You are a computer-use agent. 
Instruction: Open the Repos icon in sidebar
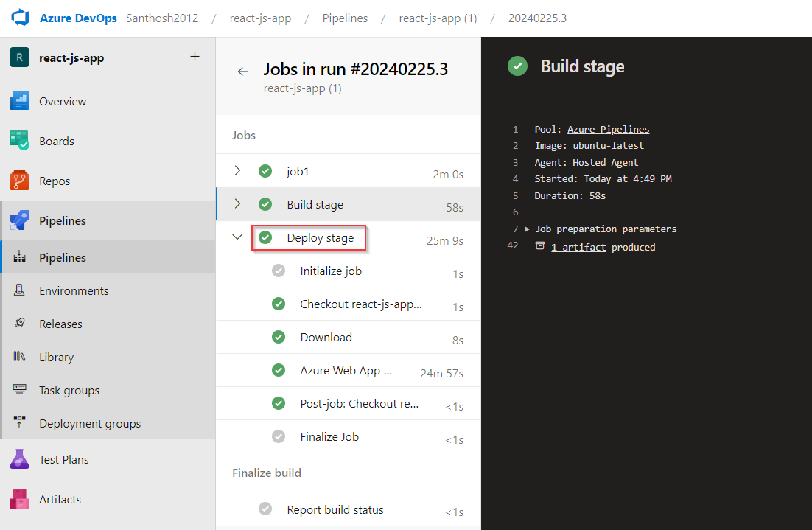point(20,181)
